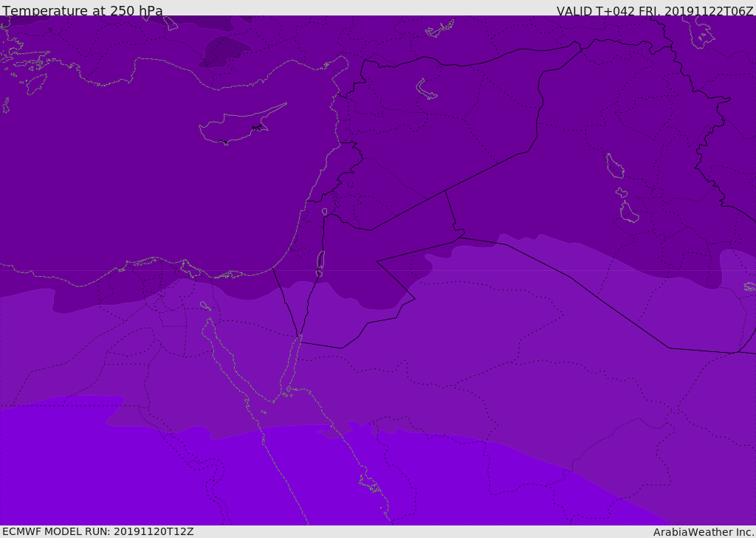Pick the darkest purple patch north of Cyprus
The image size is (756, 538).
click(225, 52)
